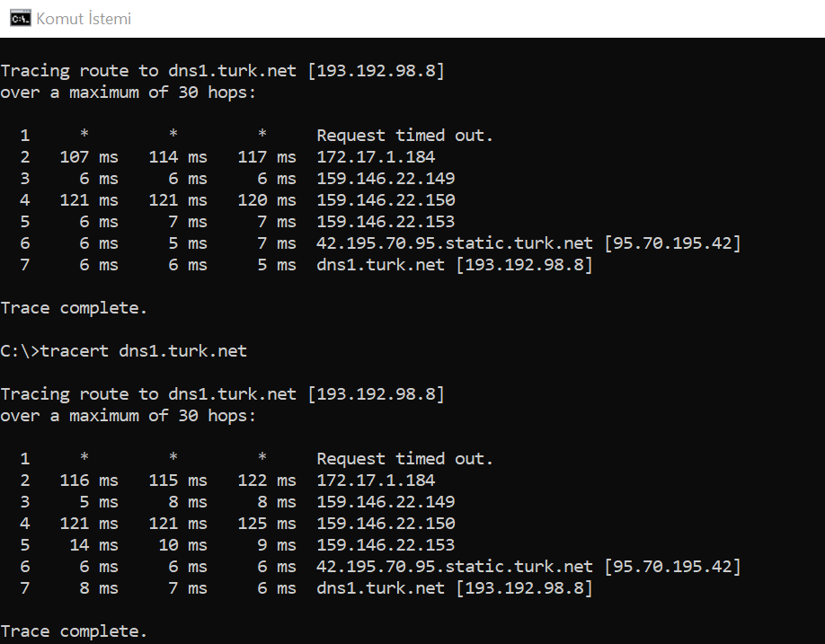Select 159.146.22.150 in the first trace
The width and height of the screenshot is (825, 644).
pyautogui.click(x=386, y=199)
